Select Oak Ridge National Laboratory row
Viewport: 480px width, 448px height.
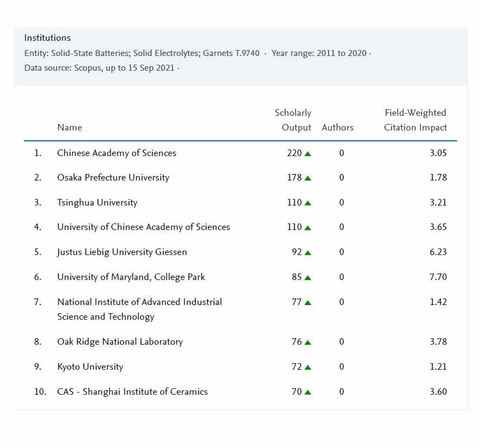120,341
